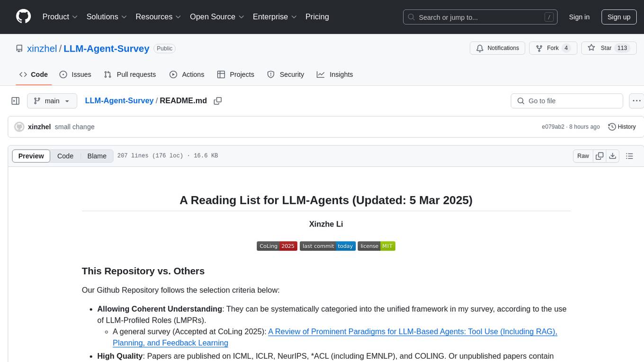Click the 8 hours ago timestamp
The width and height of the screenshot is (644, 362).
pos(585,127)
